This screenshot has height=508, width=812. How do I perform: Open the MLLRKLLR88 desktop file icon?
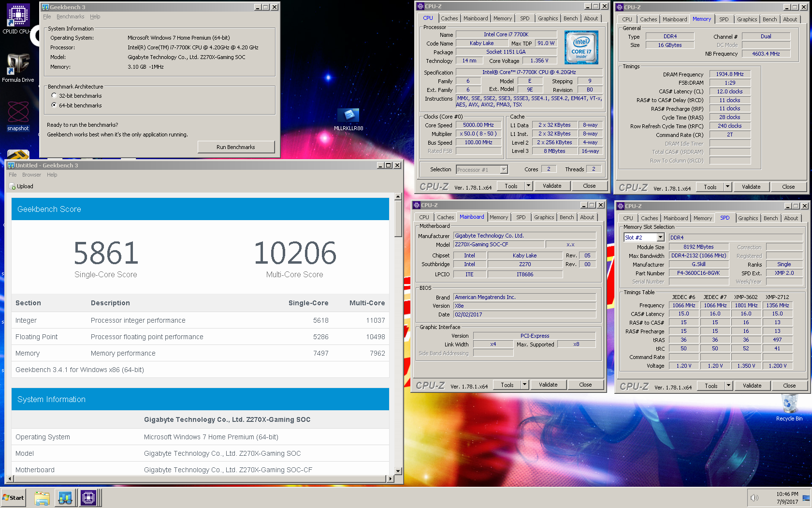pos(348,120)
